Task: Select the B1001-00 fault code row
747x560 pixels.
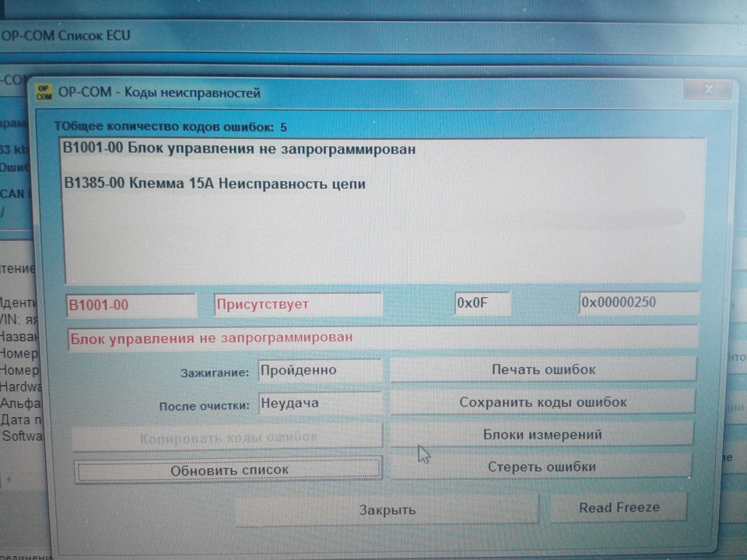Action: pos(239,149)
